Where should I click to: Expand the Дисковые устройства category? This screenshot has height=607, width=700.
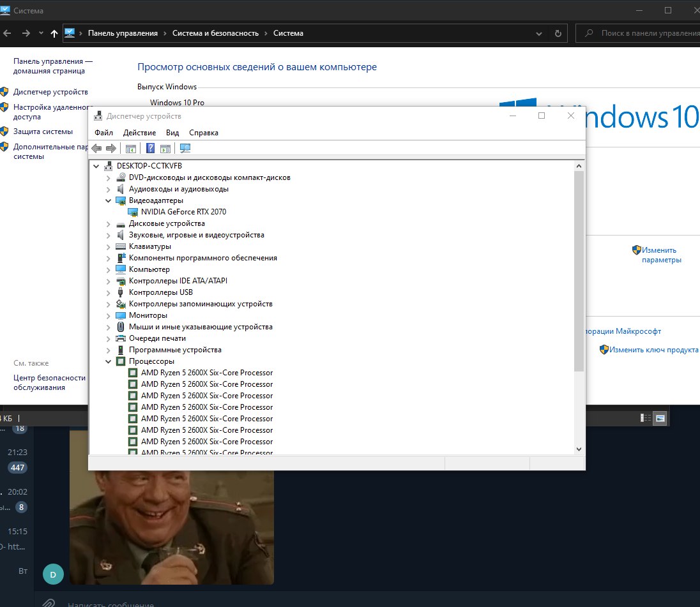(108, 224)
